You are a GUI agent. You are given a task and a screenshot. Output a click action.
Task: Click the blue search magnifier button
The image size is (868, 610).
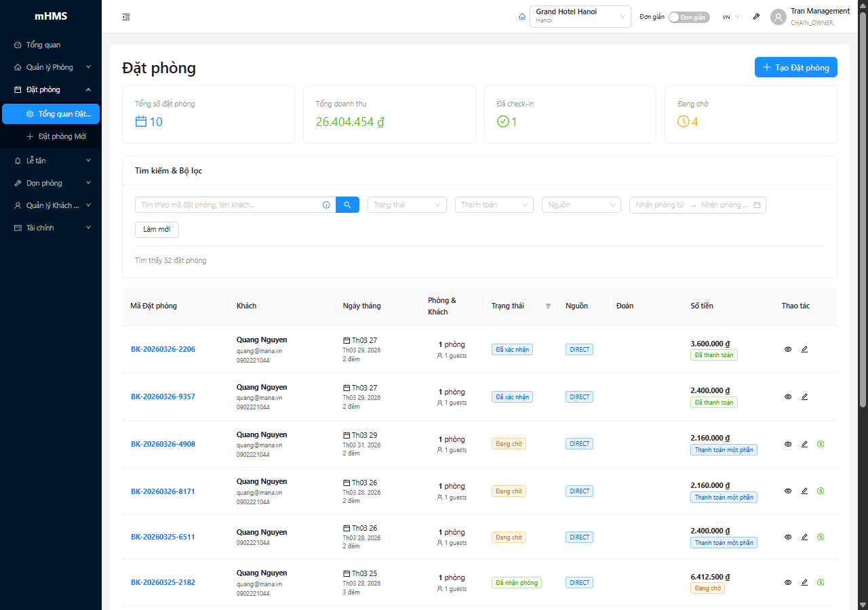[x=347, y=205]
